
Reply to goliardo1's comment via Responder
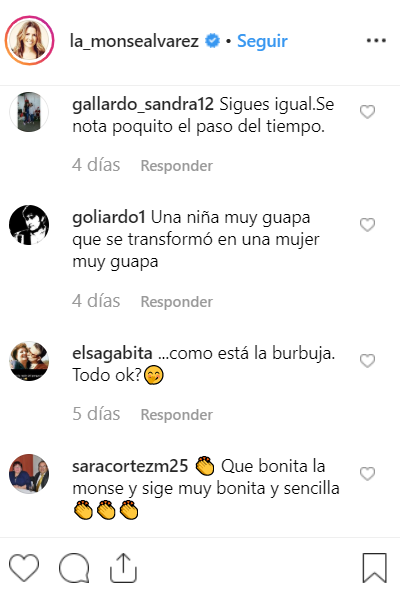pos(176,301)
